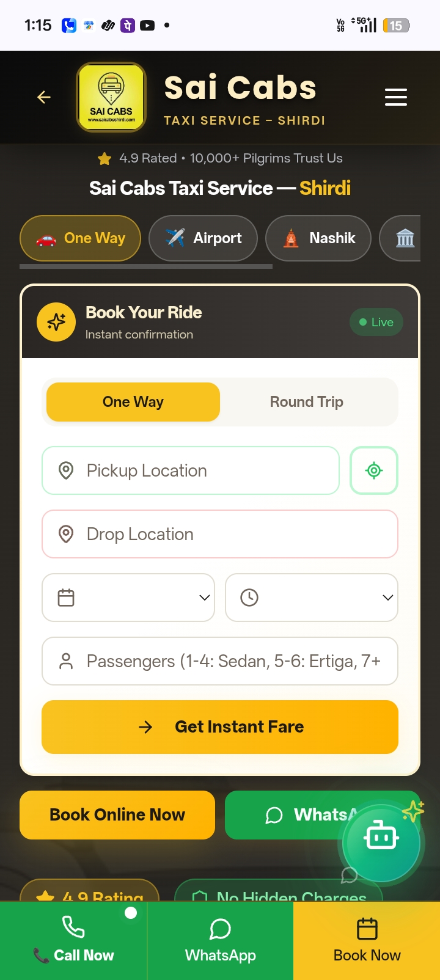
Task: Switch to Round Trip option
Action: (x=307, y=402)
